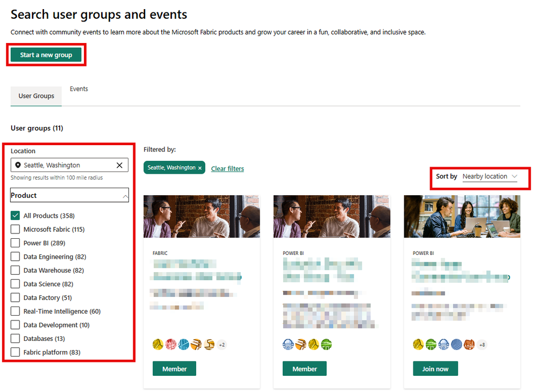Open the Events tab
This screenshot has height=392, width=537.
click(79, 89)
